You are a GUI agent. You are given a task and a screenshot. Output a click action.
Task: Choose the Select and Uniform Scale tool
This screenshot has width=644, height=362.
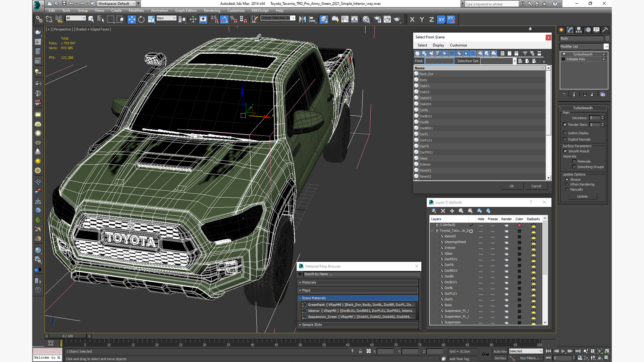151,19
